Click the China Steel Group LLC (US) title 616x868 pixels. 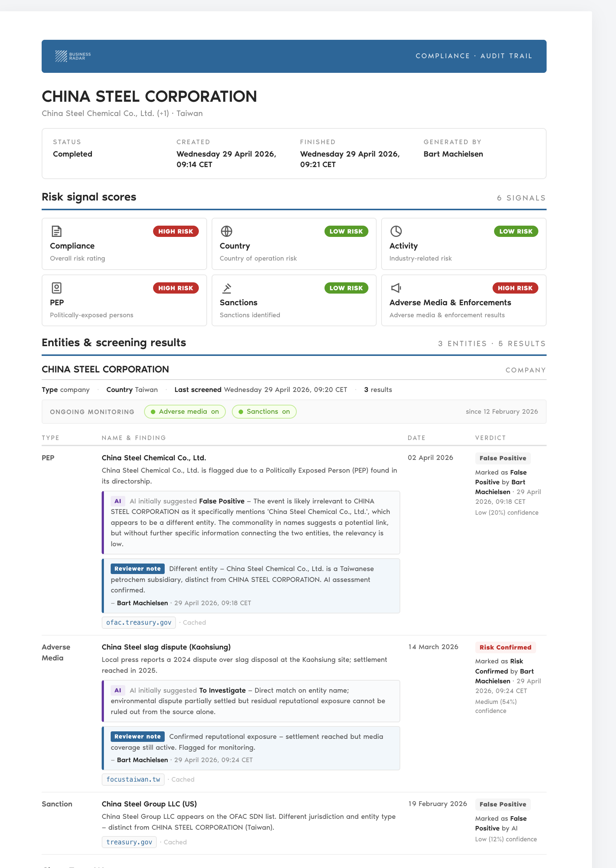tap(149, 804)
